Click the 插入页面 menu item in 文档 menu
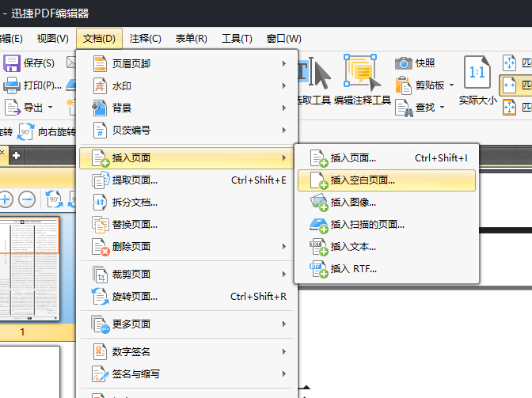 [x=187, y=158]
